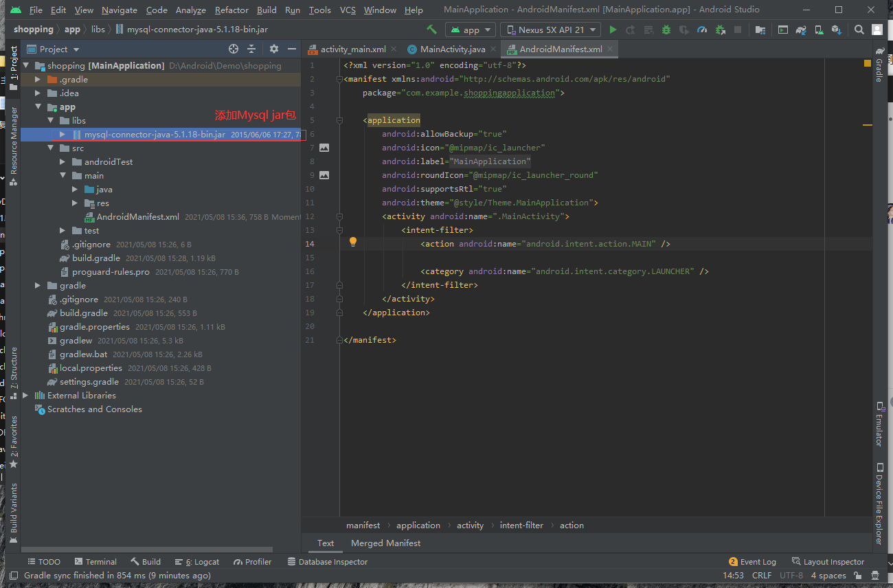
Task: Collapse the libs folder
Action: (x=50, y=121)
